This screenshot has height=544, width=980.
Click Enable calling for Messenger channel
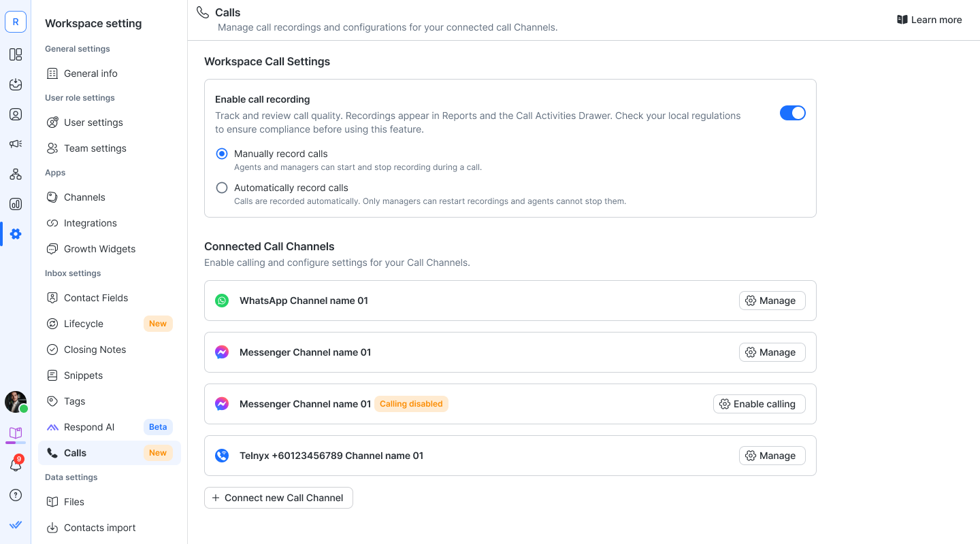pos(759,404)
